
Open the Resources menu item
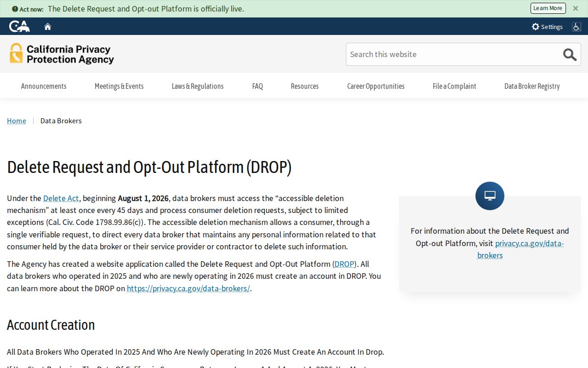[305, 86]
